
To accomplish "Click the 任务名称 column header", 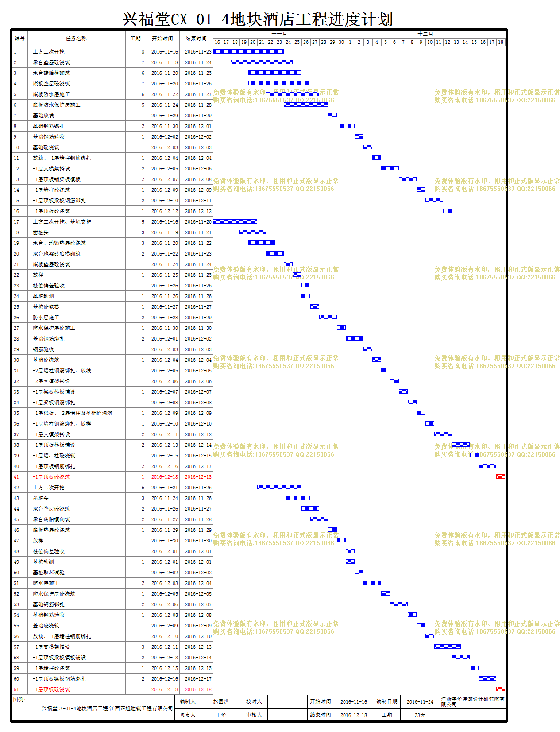I will tap(76, 39).
